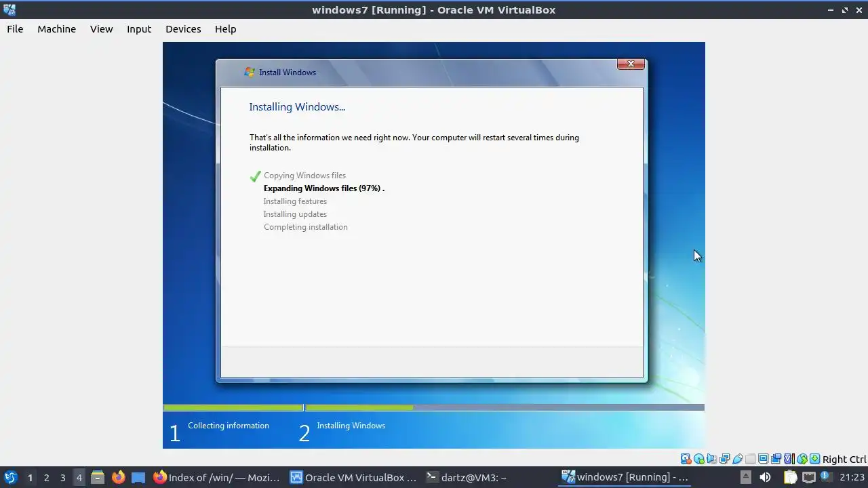Click the CPU virtualization indicator icon
868x488 pixels.
(x=789, y=459)
